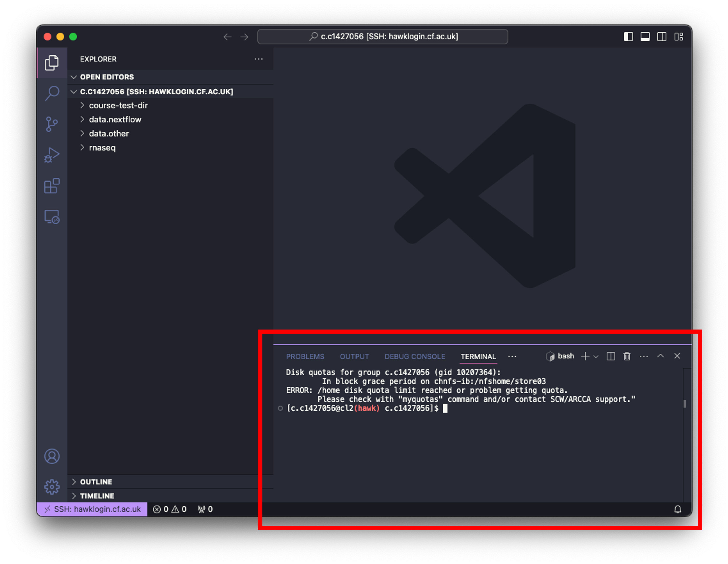This screenshot has height=564, width=728.
Task: Switch to the Problems tab
Action: (305, 356)
